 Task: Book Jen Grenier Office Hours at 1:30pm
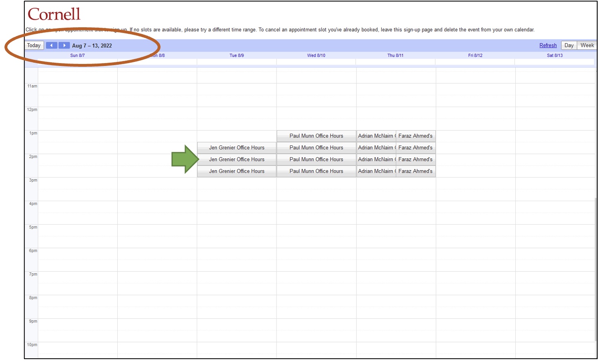click(237, 148)
